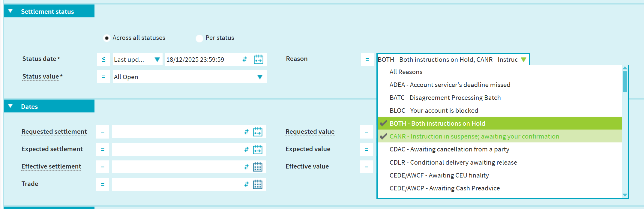Open the Requested settlement calendar picker
Screen dimensions: 644x209
[258, 132]
